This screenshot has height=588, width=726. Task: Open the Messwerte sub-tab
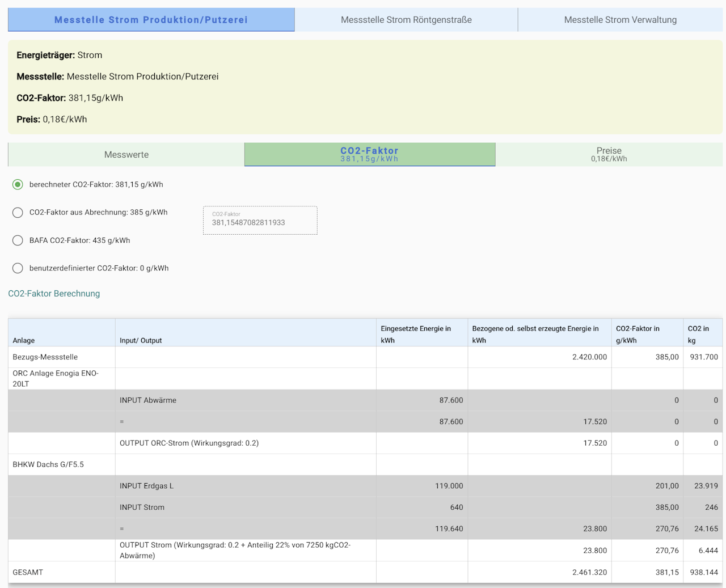(126, 155)
